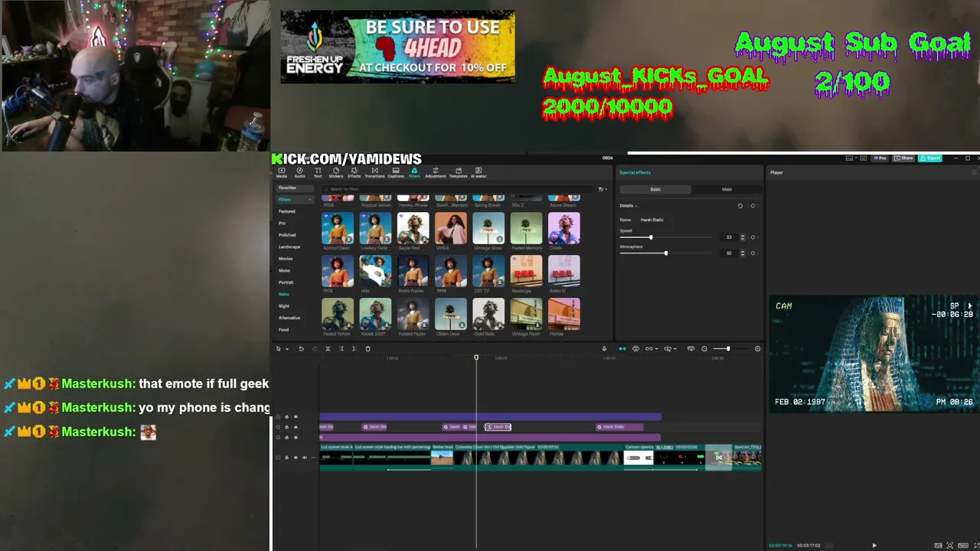Select the Portrait filter category
This screenshot has width=980, height=551.
[286, 282]
